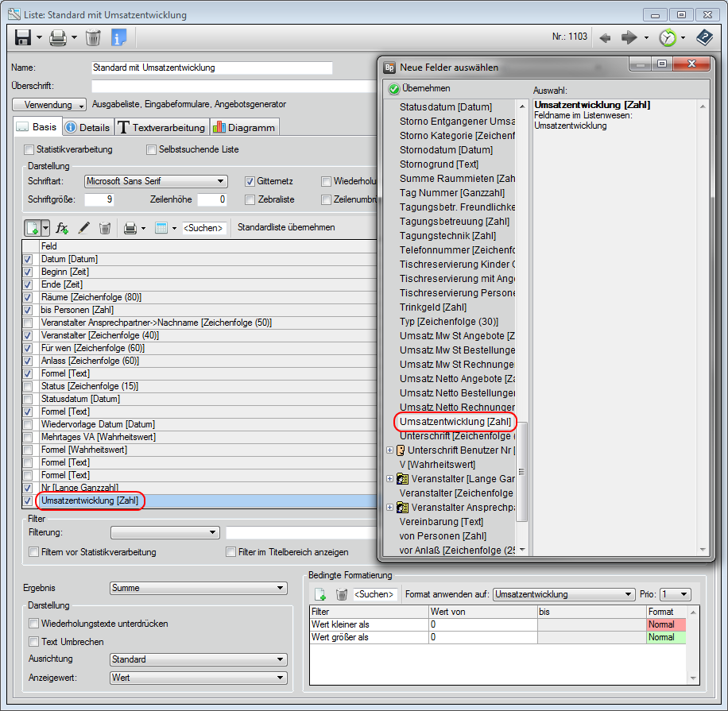Enable the Zebraliste checkbox

(x=250, y=199)
